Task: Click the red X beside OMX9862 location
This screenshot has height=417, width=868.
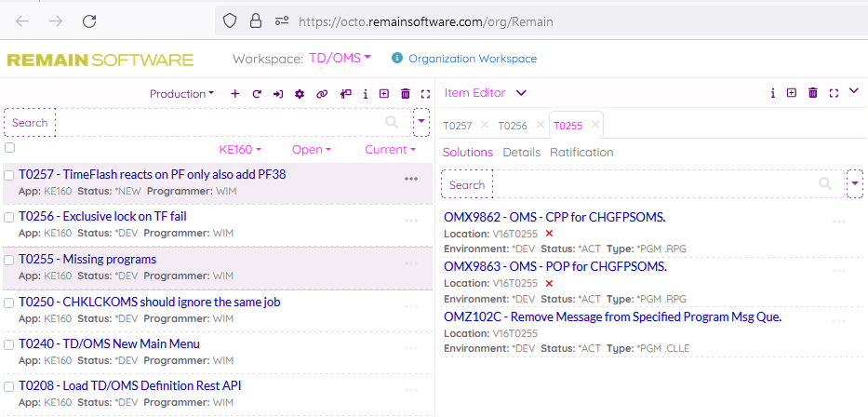Action: [x=549, y=233]
